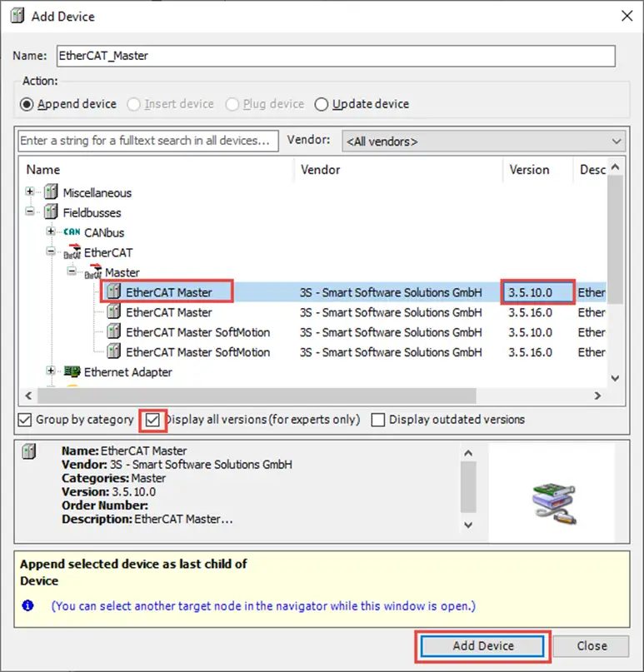Image resolution: width=644 pixels, height=672 pixels.
Task: Uncheck Display all versions checkbox
Action: pyautogui.click(x=152, y=420)
